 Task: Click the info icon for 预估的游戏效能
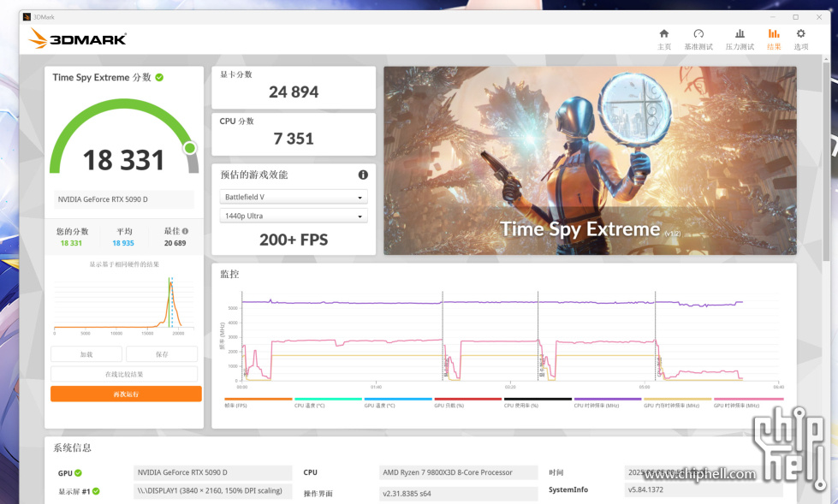point(363,175)
